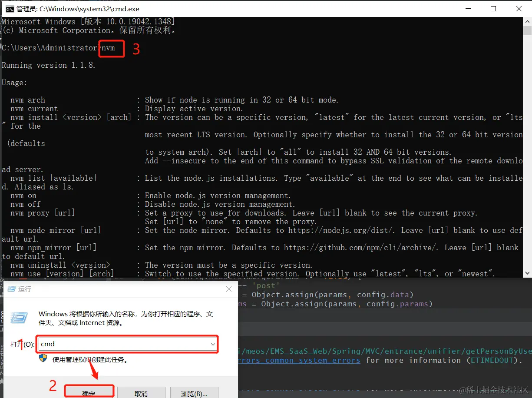Expand the 打开 combo box dropdown arrow

[x=213, y=344]
